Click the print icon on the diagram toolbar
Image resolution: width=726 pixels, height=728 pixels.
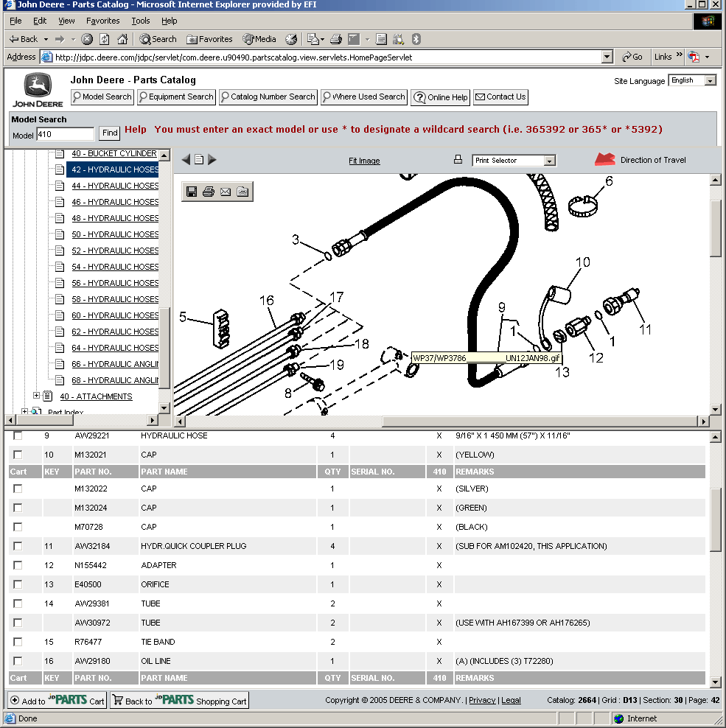[209, 192]
